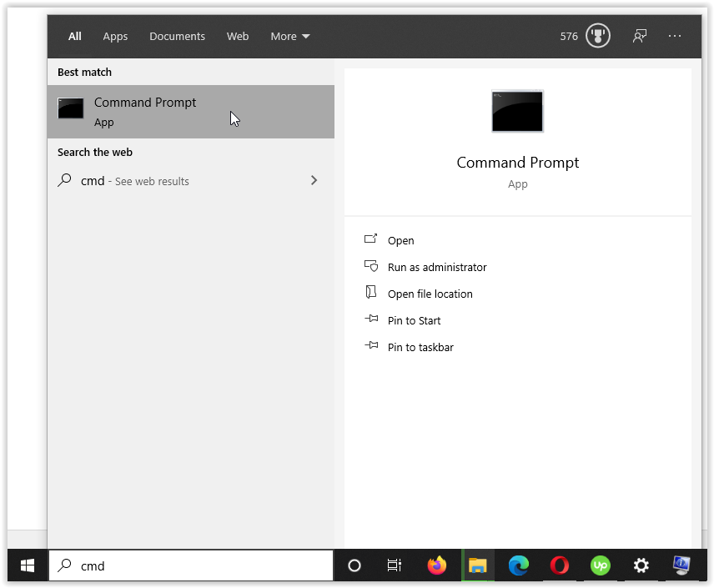The image size is (714, 588).
Task: Expand cmd web results chevron
Action: [x=314, y=180]
